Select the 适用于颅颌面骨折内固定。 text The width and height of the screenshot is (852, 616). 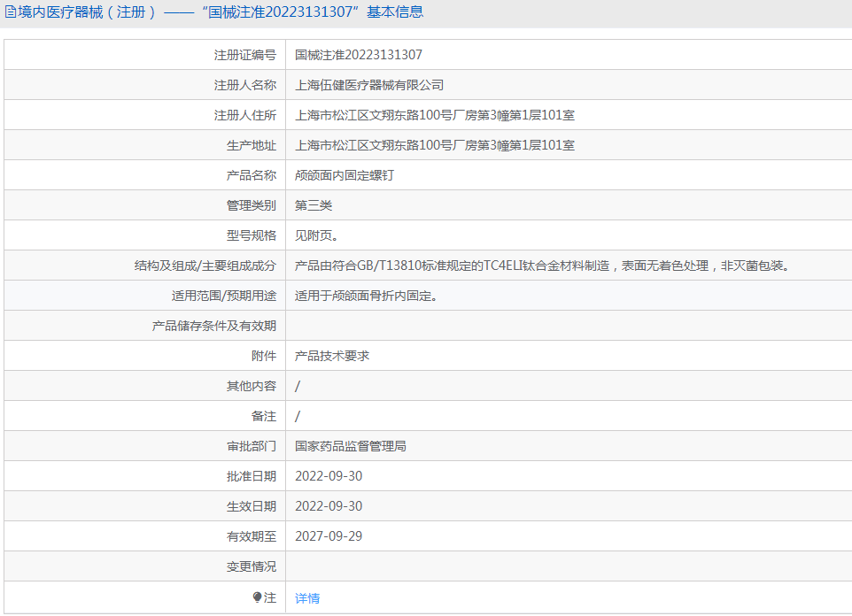click(367, 296)
